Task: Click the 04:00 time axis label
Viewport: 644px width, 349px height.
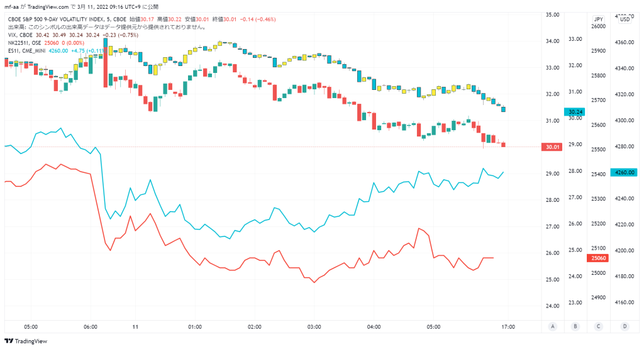Action: pyautogui.click(x=374, y=327)
